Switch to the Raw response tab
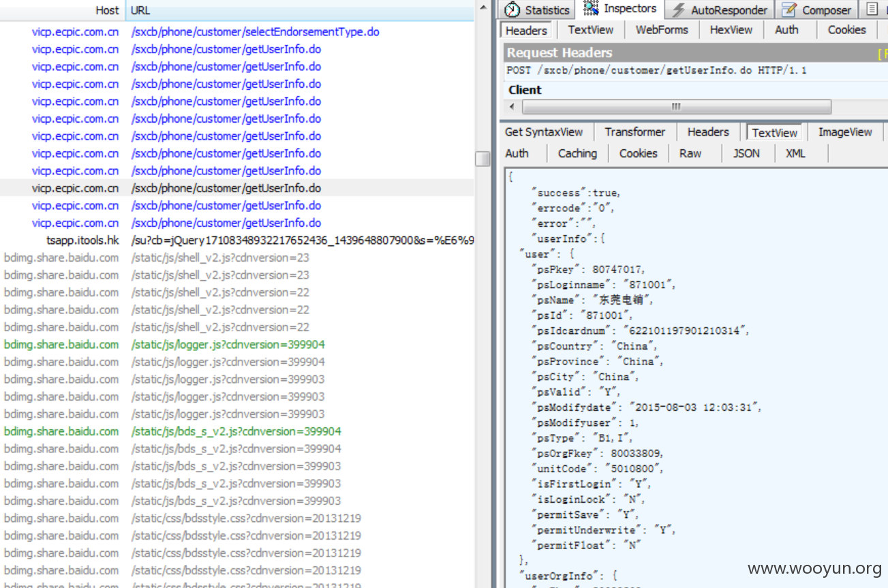 [690, 154]
